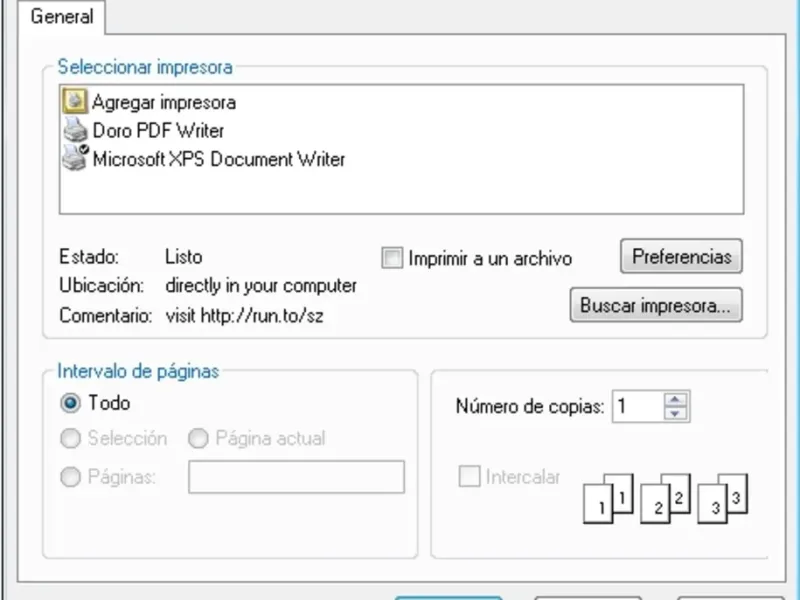Increase Número de copias with up arrow
The height and width of the screenshot is (600, 800).
[x=676, y=399]
